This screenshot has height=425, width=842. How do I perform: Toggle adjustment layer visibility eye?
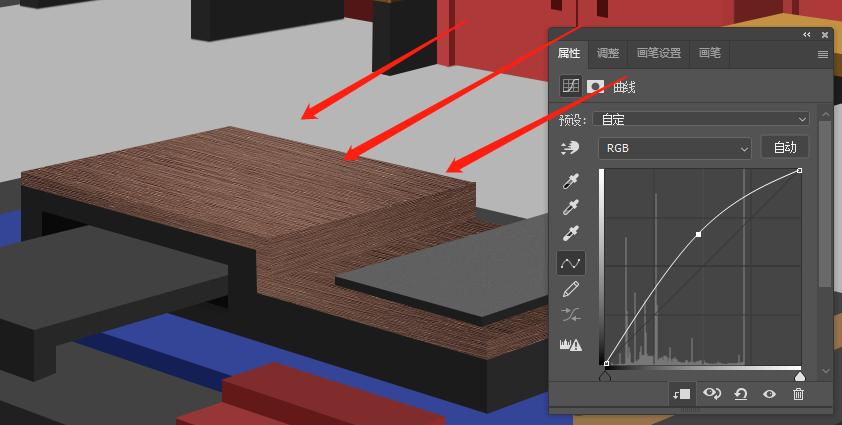[769, 394]
